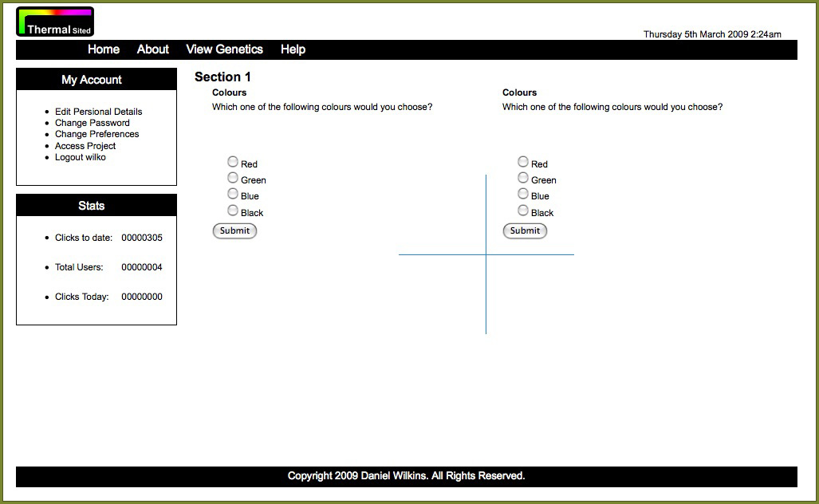Viewport: 819px width, 504px height.
Task: Choose Blue option in right form
Action: 523,194
